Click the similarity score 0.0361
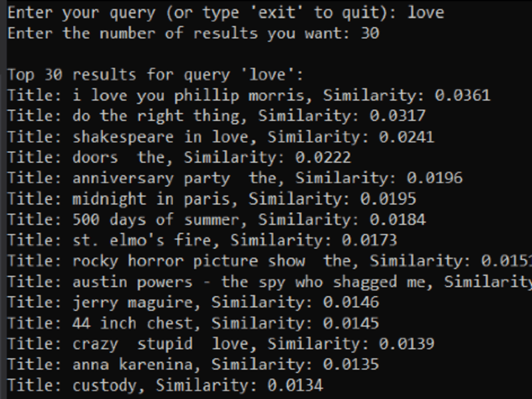 [x=463, y=96]
